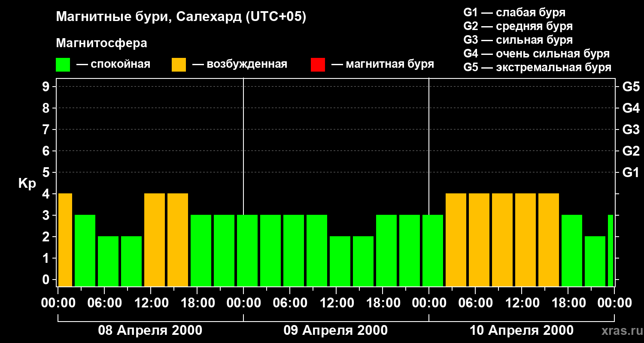Click the '— возбужденная' legend label
Screen dimensions: 644x343
click(x=240, y=65)
